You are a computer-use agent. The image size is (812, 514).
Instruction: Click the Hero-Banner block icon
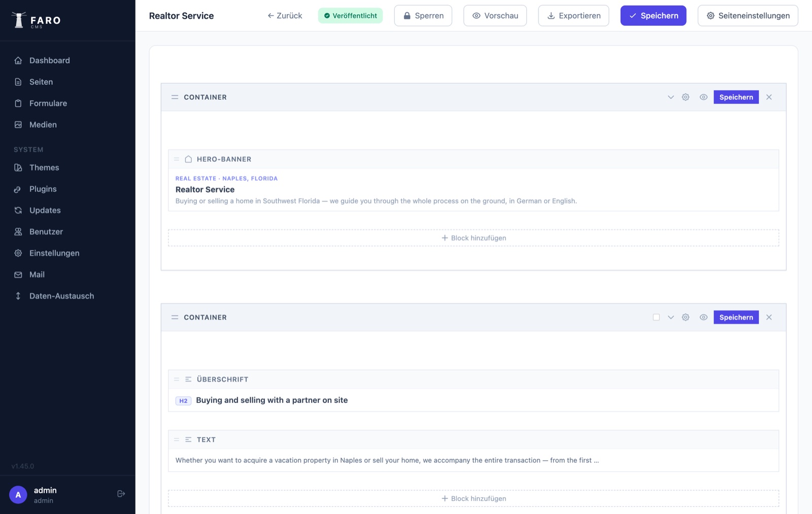188,159
